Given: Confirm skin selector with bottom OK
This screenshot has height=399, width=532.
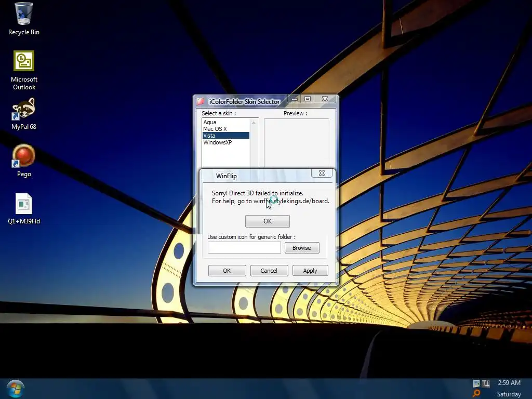Looking at the screenshot, I should click(227, 271).
